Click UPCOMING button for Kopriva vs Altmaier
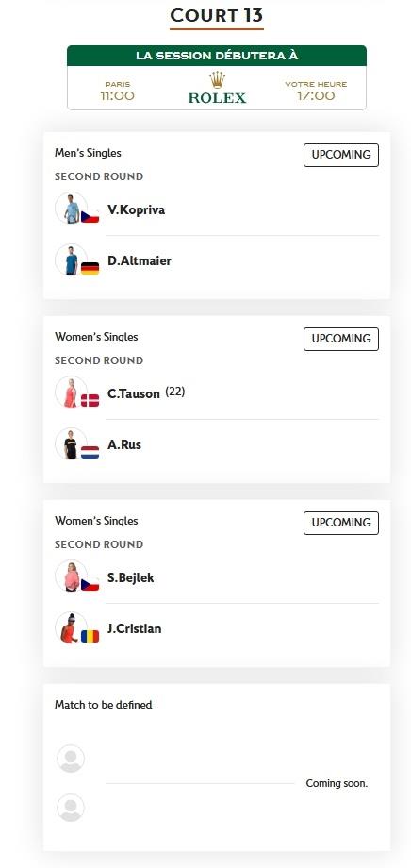411x868 pixels. 341,155
